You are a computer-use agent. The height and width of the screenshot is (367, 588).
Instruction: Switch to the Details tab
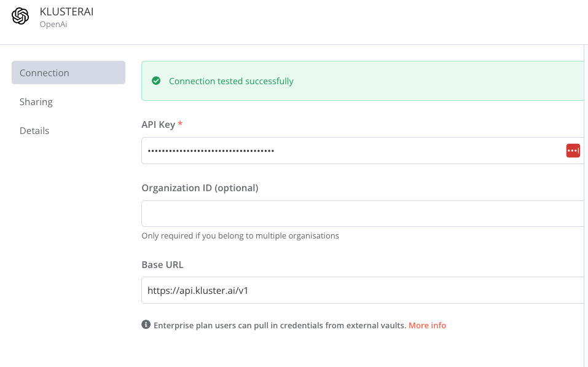click(34, 130)
